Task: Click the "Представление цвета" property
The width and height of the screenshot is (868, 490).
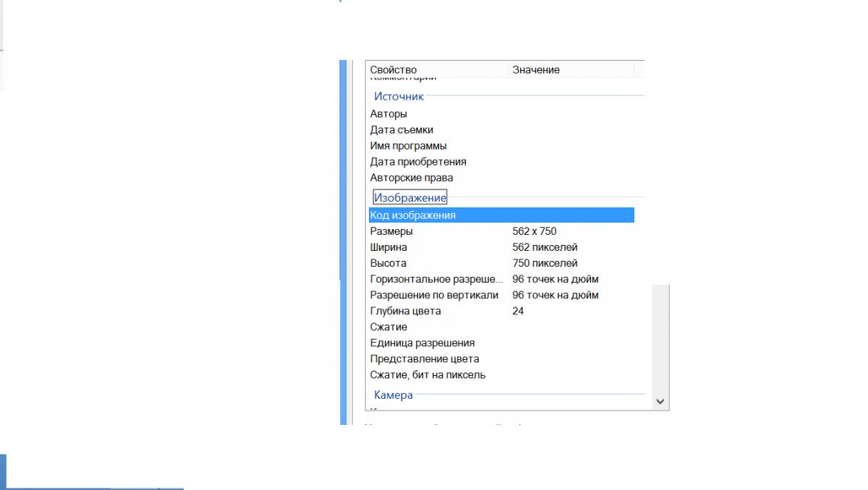Action: (x=425, y=358)
